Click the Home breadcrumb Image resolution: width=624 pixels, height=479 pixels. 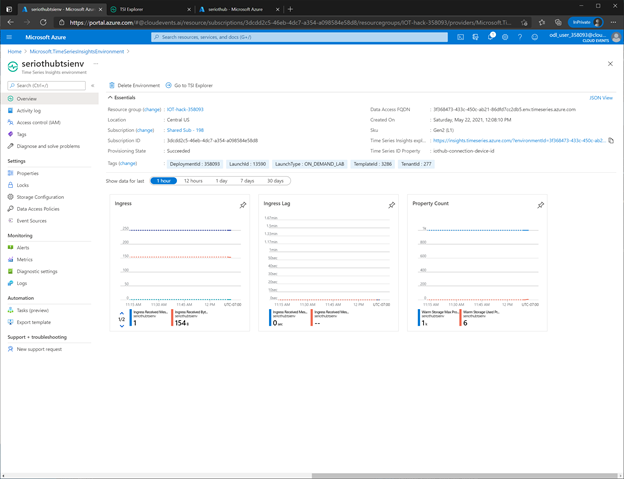(14, 51)
